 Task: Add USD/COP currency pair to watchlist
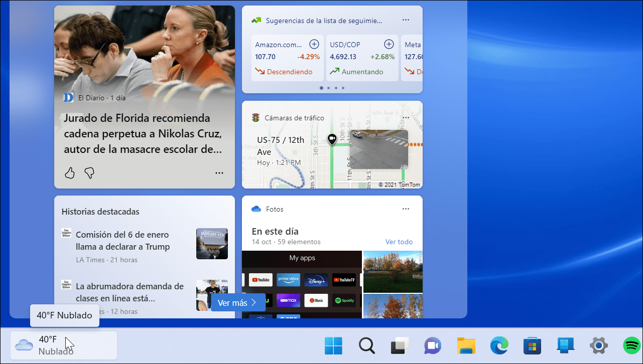pyautogui.click(x=389, y=44)
